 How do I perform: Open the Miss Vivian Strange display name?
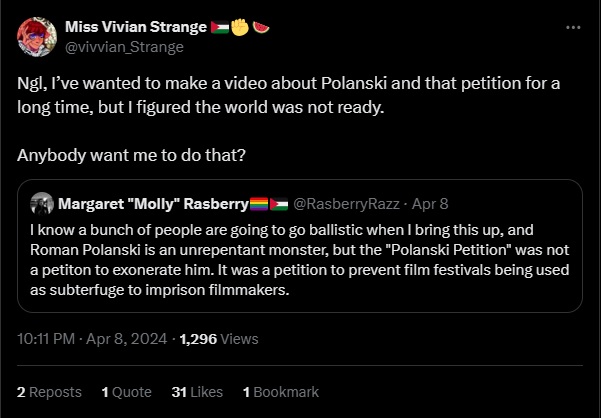point(137,27)
